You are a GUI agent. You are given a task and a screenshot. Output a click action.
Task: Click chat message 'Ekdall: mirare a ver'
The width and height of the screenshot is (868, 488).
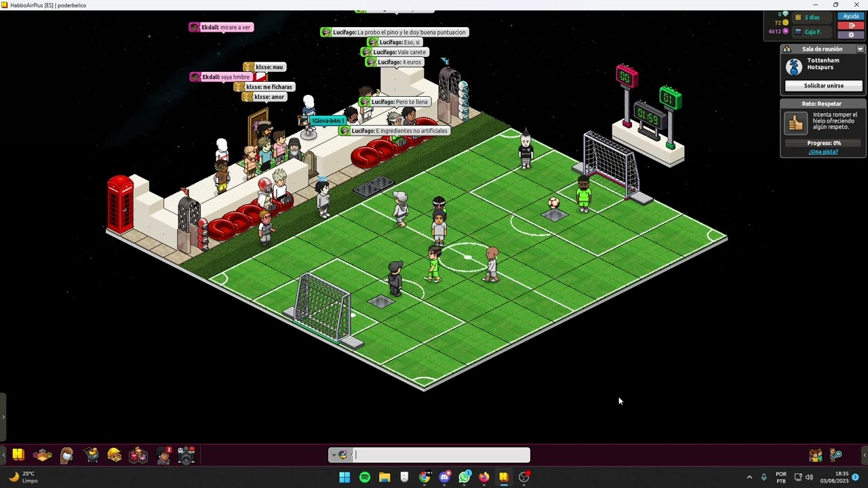[x=220, y=27]
